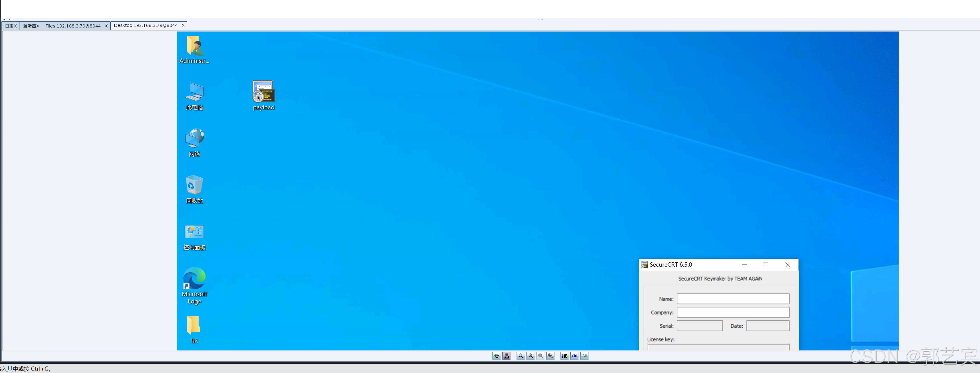Toggle the view-only spy-hat icon button
The width and height of the screenshot is (980, 373).
pyautogui.click(x=507, y=356)
